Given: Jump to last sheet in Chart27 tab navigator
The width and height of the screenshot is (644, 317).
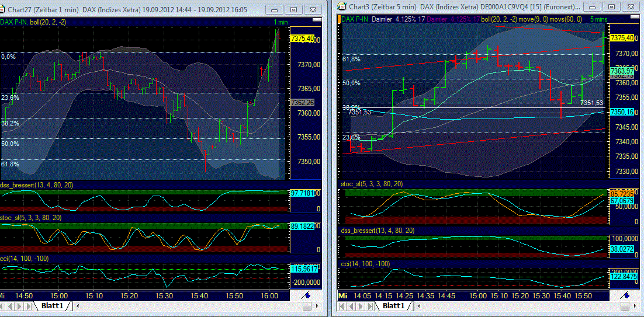Looking at the screenshot, I should pos(29,306).
